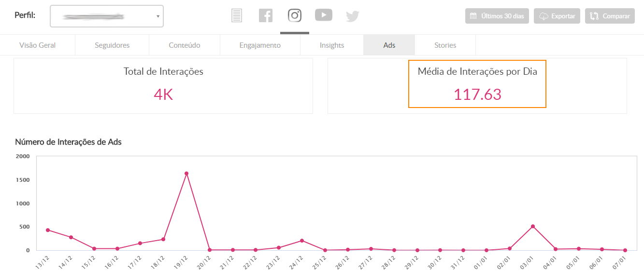Image resolution: width=644 pixels, height=272 pixels.
Task: Select the Instagram network icon
Action: coord(295,15)
